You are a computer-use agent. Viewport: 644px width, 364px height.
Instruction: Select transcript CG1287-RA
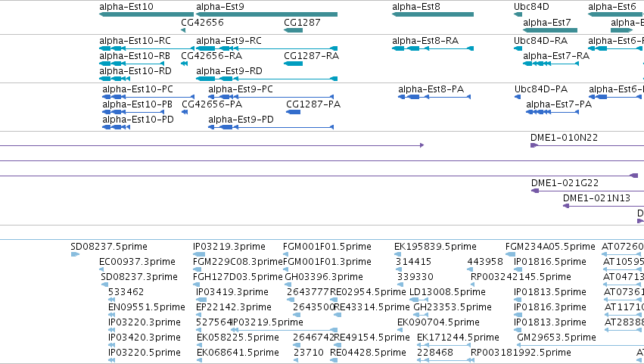294,64
